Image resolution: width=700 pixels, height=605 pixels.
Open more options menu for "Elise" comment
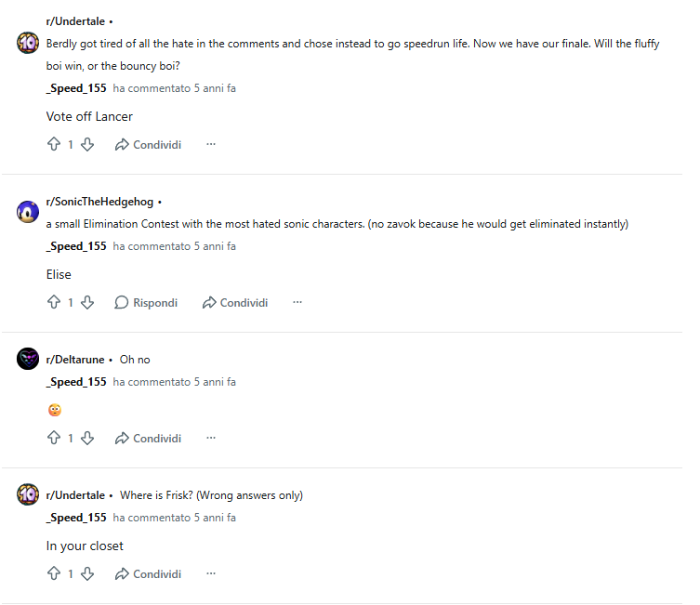click(x=297, y=303)
